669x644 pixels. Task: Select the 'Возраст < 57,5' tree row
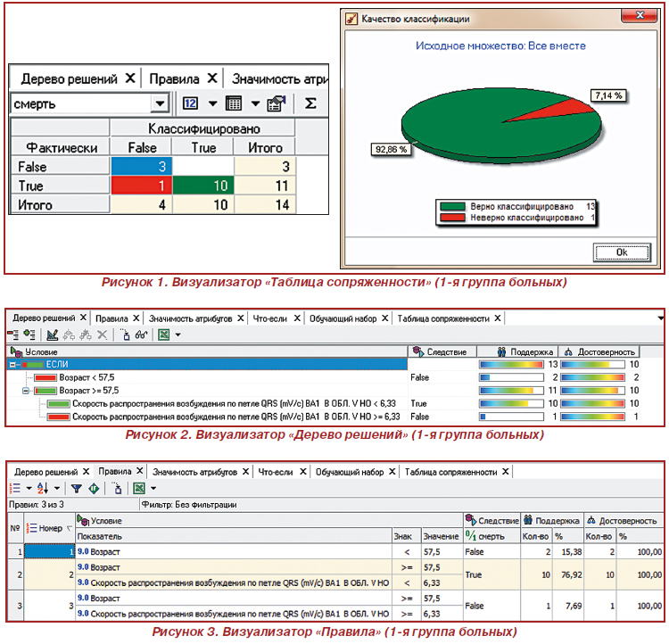tap(87, 377)
